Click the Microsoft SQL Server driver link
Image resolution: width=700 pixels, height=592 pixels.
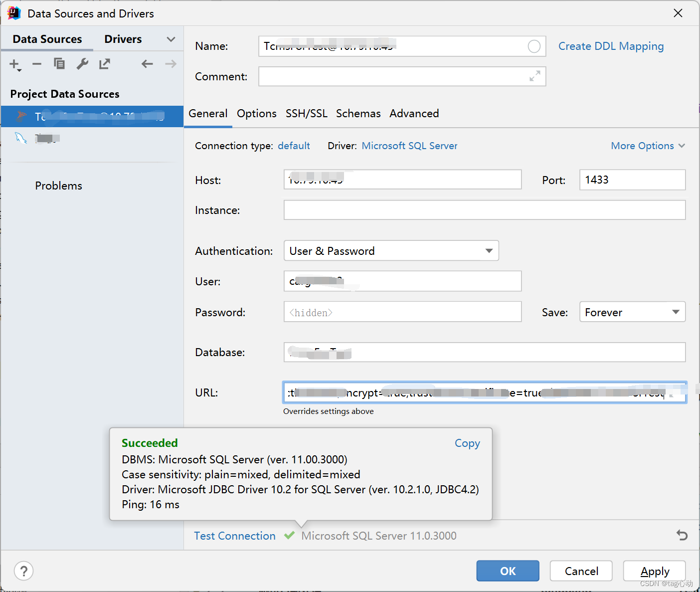409,146
